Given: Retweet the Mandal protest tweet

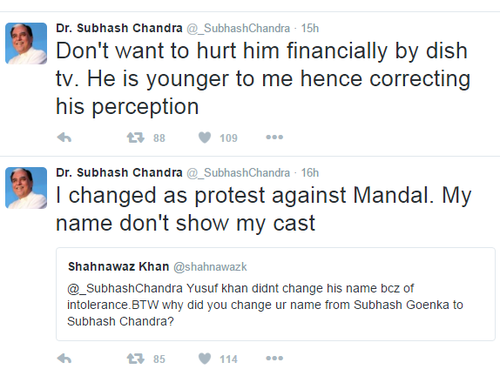Looking at the screenshot, I should 136,359.
